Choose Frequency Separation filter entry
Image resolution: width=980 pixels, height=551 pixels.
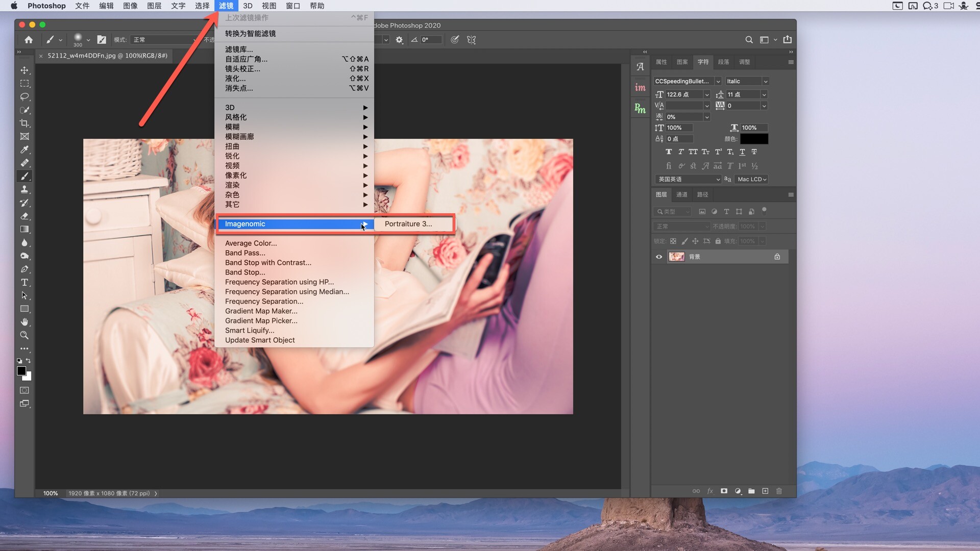[264, 302]
